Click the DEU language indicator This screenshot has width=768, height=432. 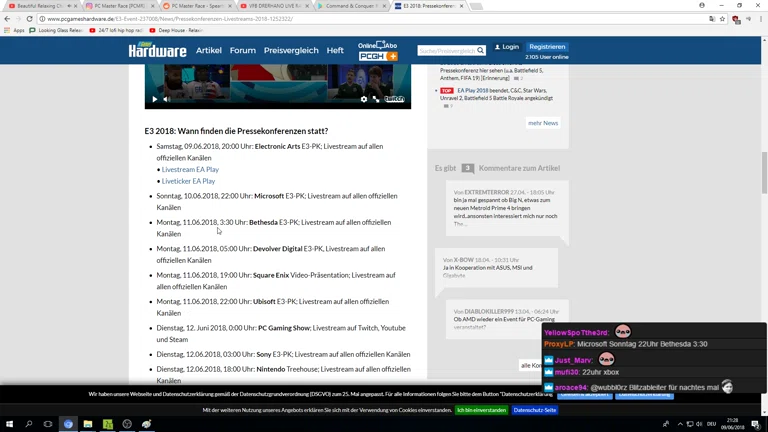tap(712, 424)
